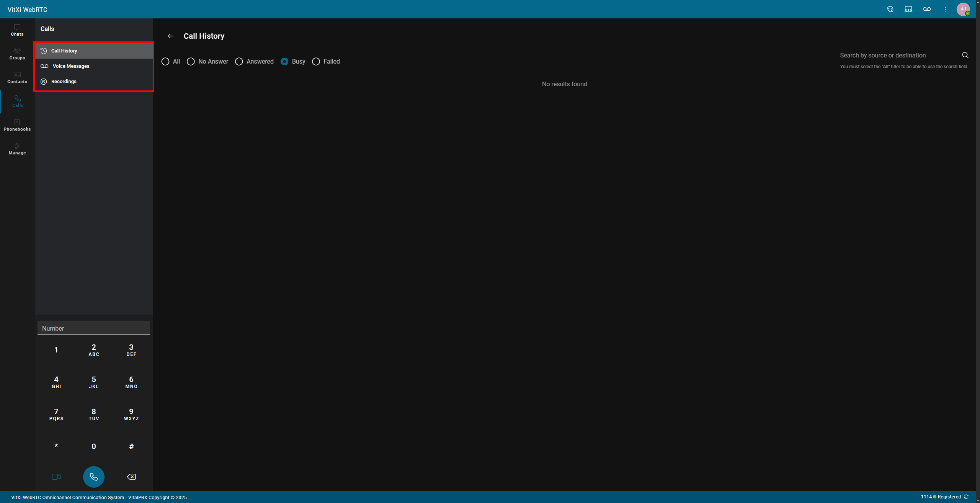Viewport: 980px width, 503px height.
Task: Click the voicemail icon in top bar
Action: pos(927,9)
